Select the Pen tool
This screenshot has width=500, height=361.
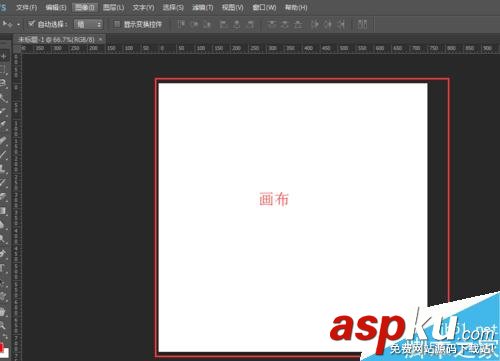pyautogui.click(x=3, y=253)
